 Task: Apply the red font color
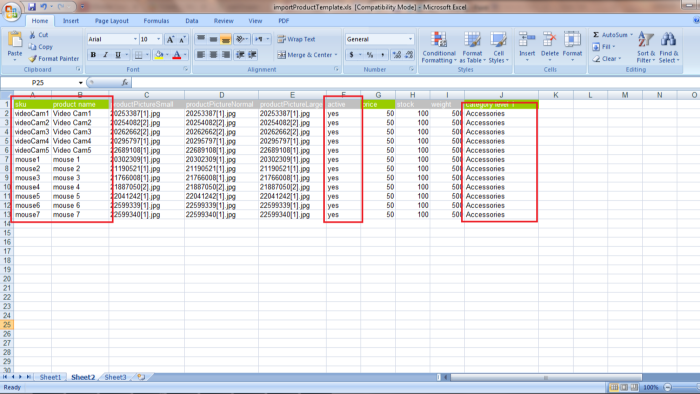177,55
